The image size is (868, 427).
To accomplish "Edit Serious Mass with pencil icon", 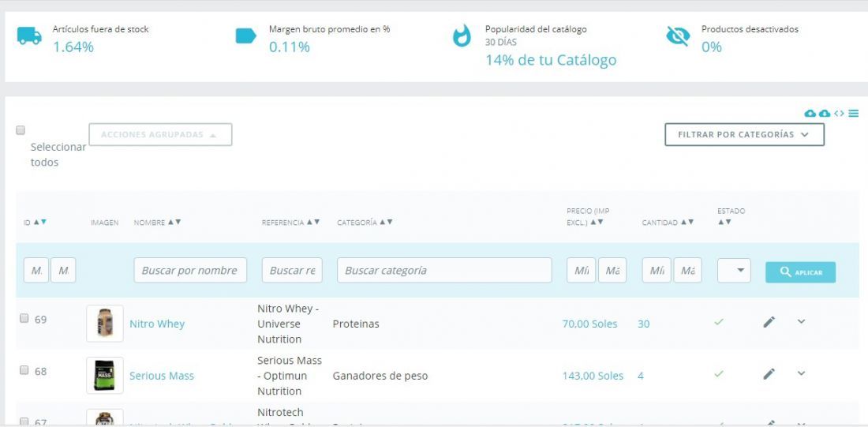I will point(769,374).
